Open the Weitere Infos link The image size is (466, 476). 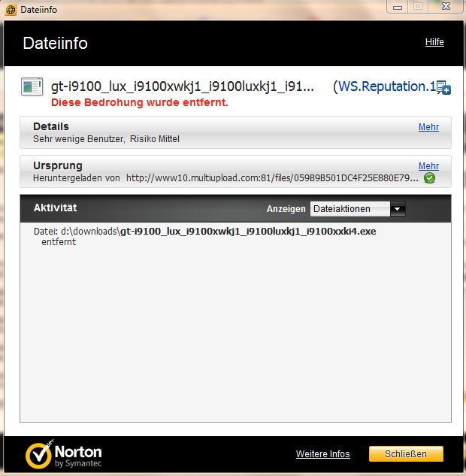point(322,454)
